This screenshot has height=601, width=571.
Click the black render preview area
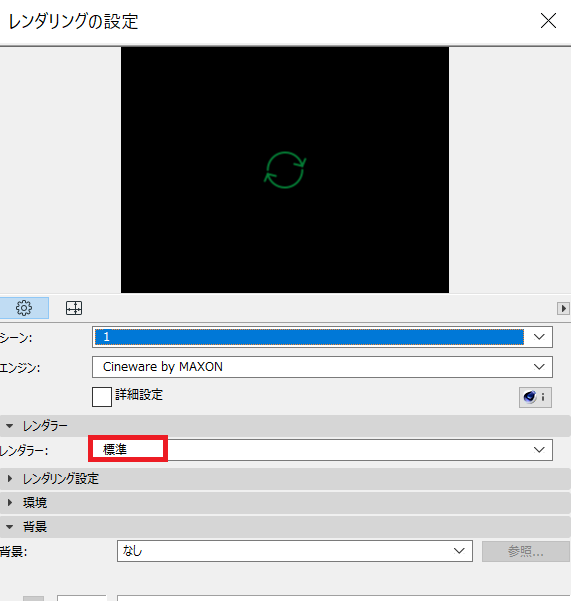pos(285,170)
